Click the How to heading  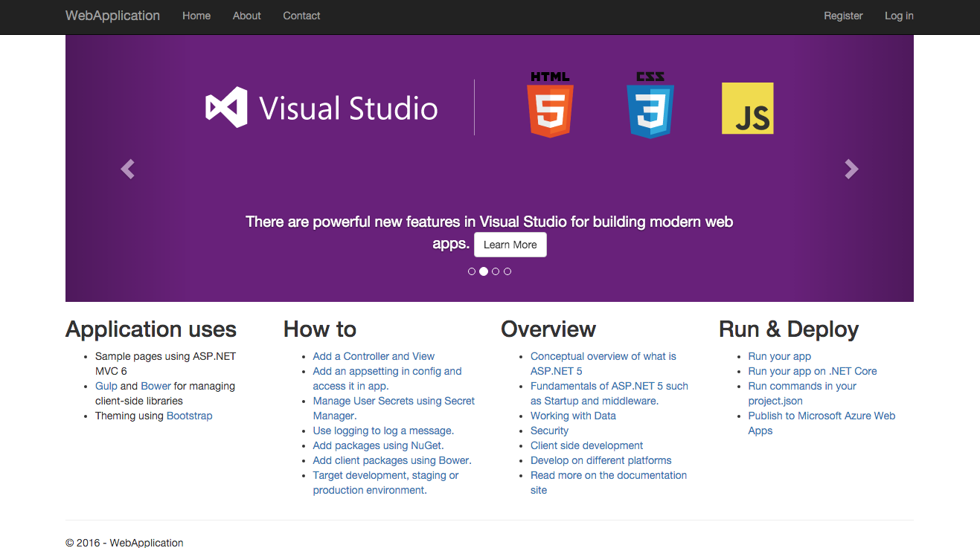(x=320, y=329)
